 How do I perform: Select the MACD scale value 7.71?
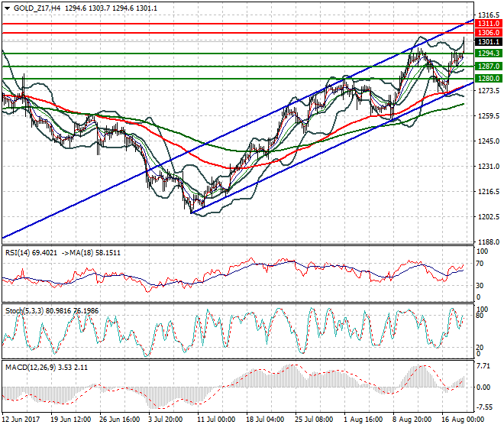pos(483,366)
